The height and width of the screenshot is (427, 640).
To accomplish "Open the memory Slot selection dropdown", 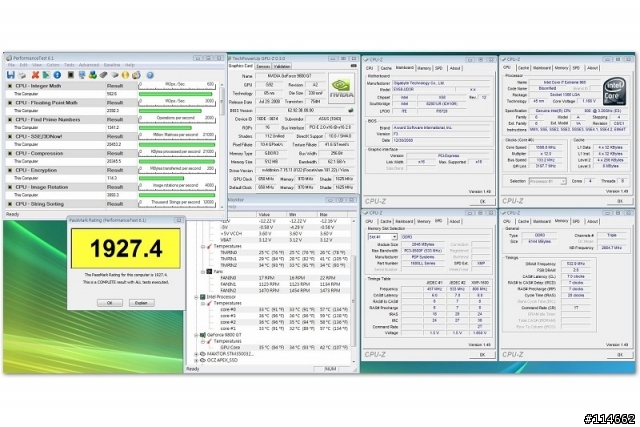I will pyautogui.click(x=394, y=237).
